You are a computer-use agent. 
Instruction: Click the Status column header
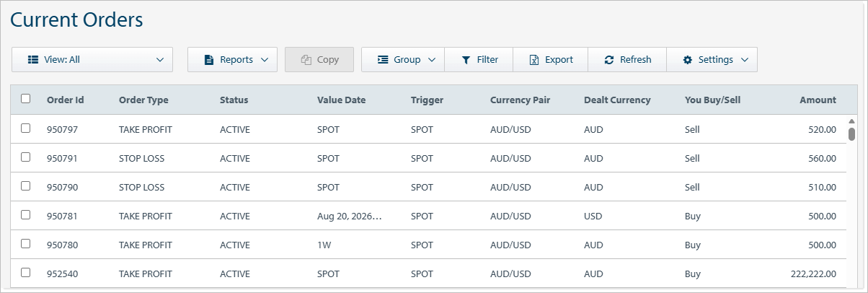tap(234, 100)
